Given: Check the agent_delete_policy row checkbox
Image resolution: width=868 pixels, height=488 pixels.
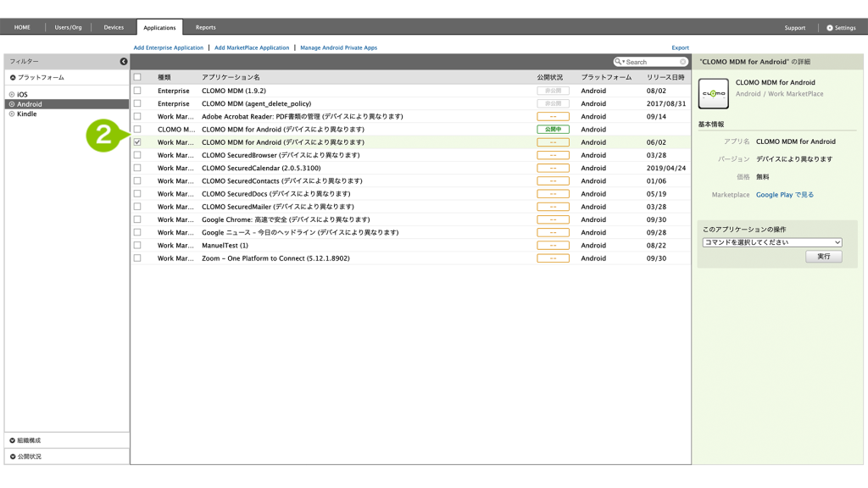Looking at the screenshot, I should click(137, 103).
